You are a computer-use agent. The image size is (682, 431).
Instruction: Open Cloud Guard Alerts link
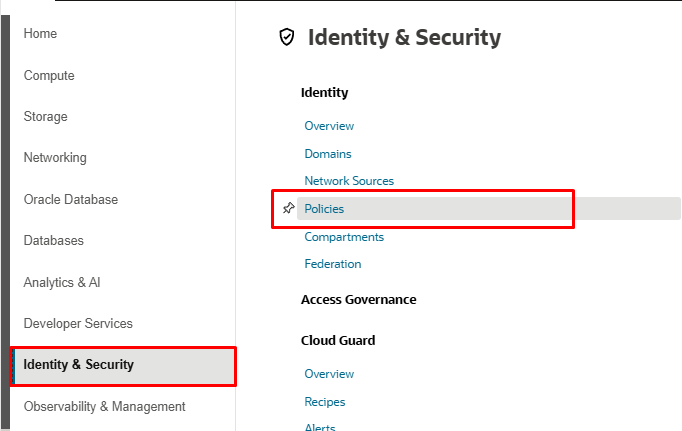tap(320, 427)
